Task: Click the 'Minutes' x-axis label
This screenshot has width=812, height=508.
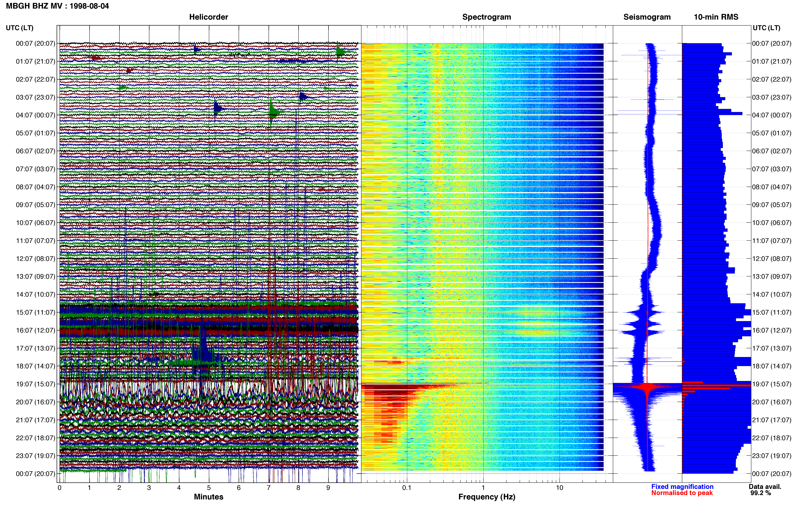Action: (x=209, y=497)
